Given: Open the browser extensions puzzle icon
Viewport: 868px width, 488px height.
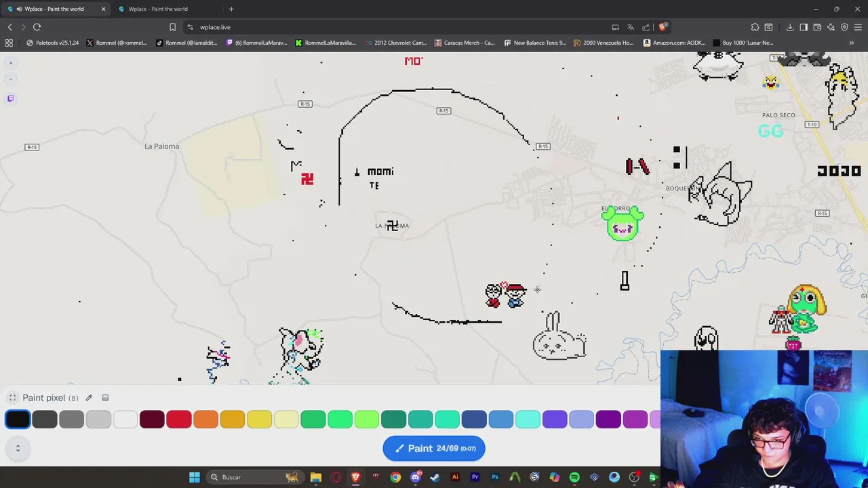Looking at the screenshot, I should 755,27.
